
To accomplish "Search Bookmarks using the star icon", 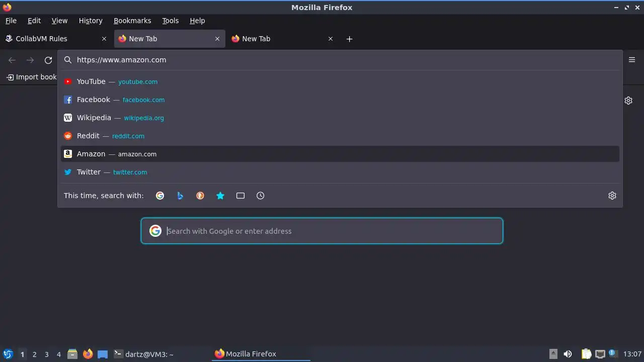I will [x=220, y=196].
